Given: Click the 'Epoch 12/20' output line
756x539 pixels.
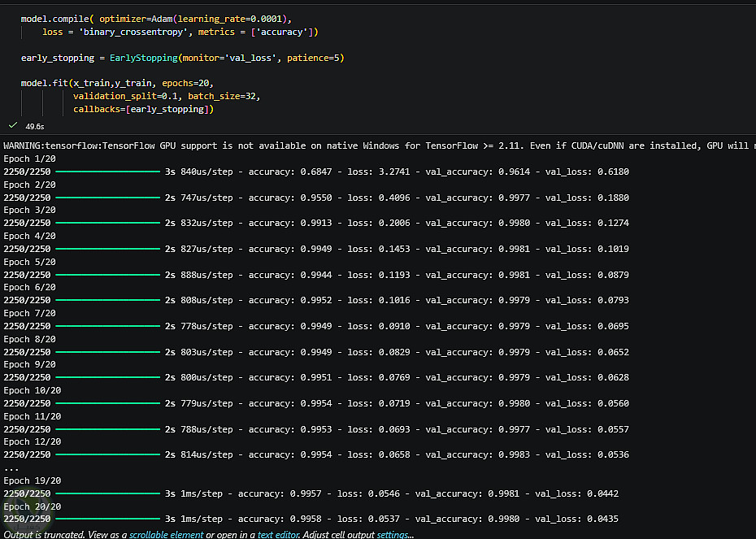Looking at the screenshot, I should [33, 441].
